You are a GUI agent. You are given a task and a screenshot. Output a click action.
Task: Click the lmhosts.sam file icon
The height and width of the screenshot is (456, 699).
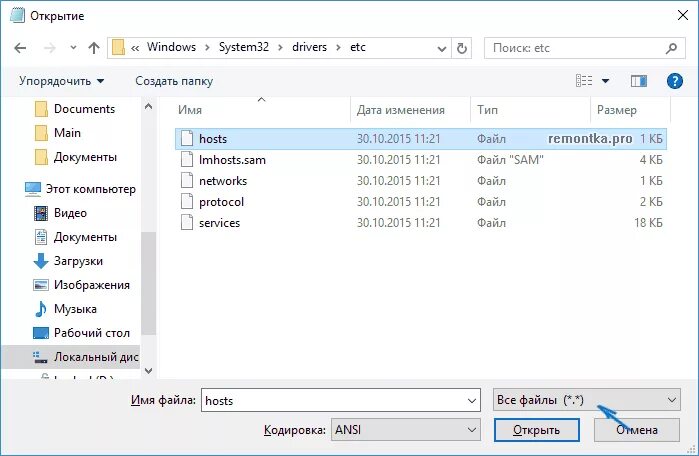187,160
